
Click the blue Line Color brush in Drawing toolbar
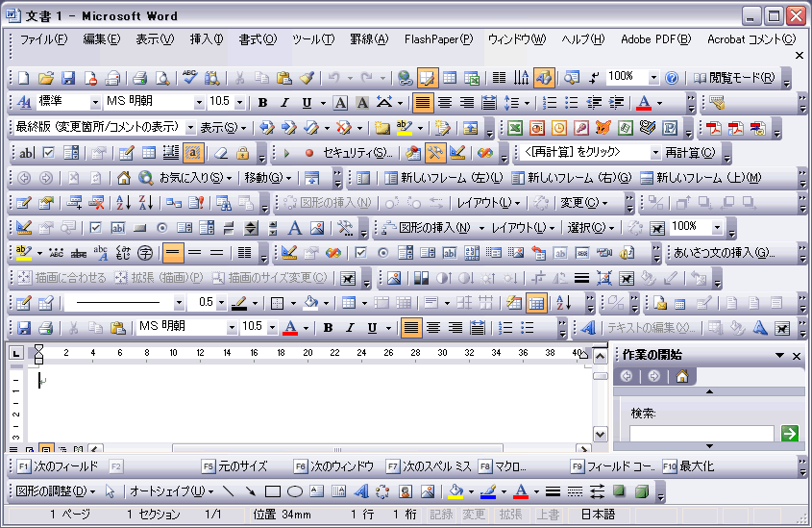click(x=488, y=491)
